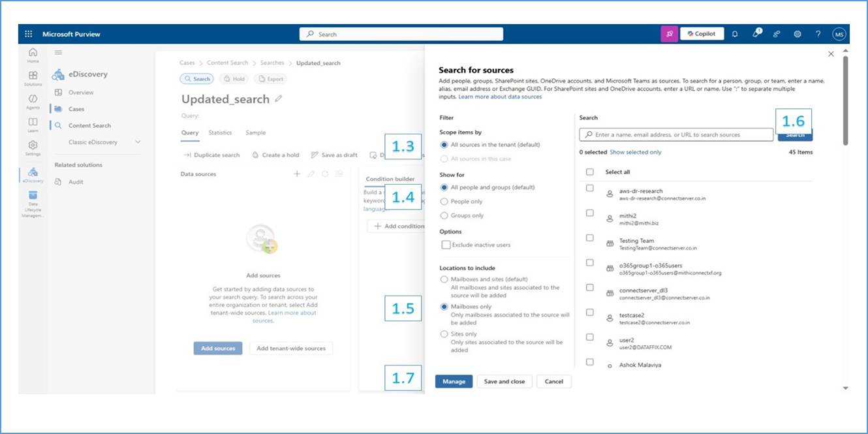The image size is (868, 434).
Task: Click Add tenant-wide sources button
Action: (x=291, y=349)
